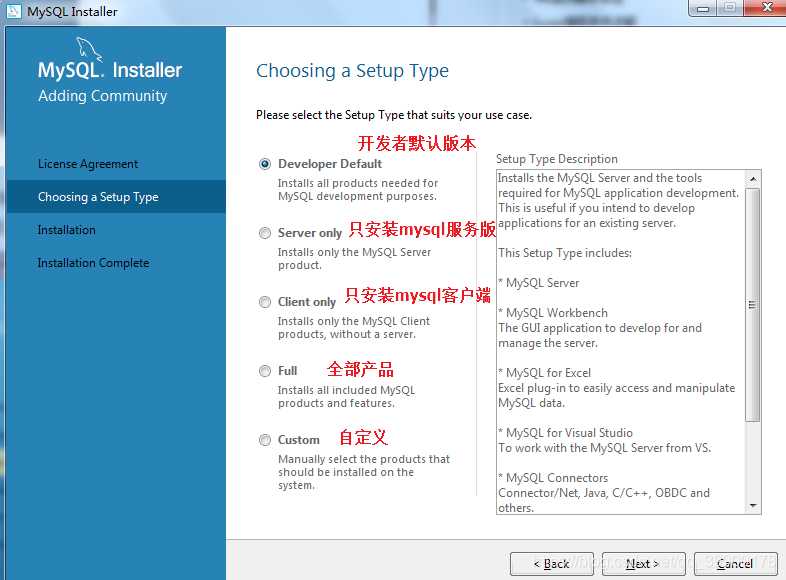The height and width of the screenshot is (580, 786).
Task: Click the MySQL Installer title bar icon
Action: (x=14, y=11)
